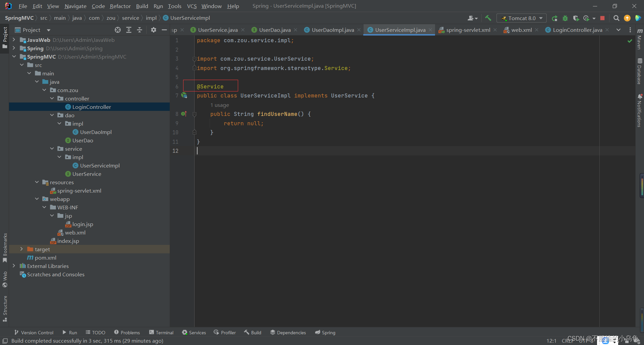644x345 pixels.
Task: Click the green inspection checkmark
Action: tap(630, 41)
